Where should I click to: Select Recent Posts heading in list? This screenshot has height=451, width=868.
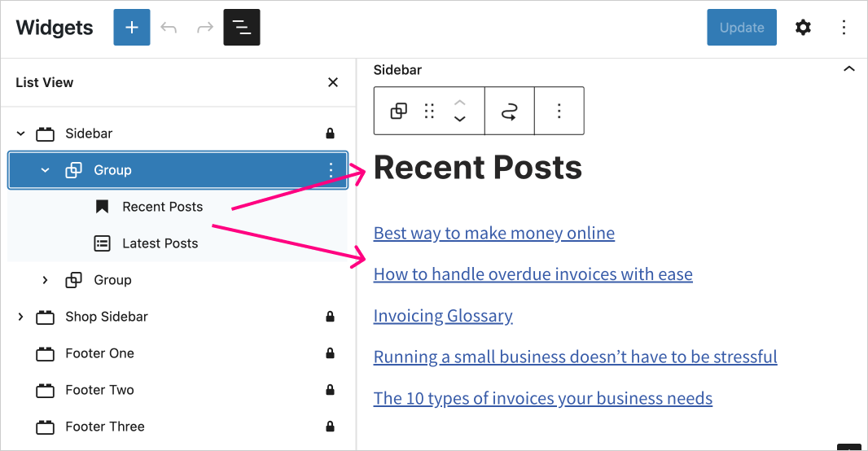tap(163, 207)
